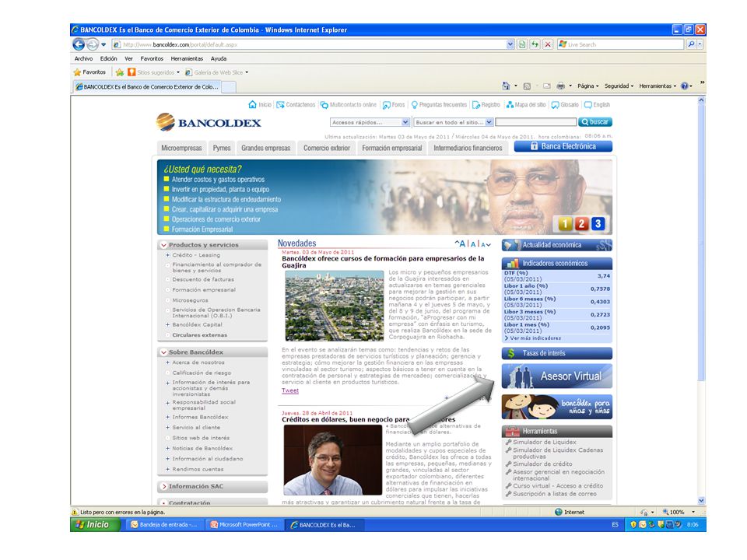This screenshot has height=560, width=747.
Task: Open Mapa del sitio link
Action: point(525,105)
